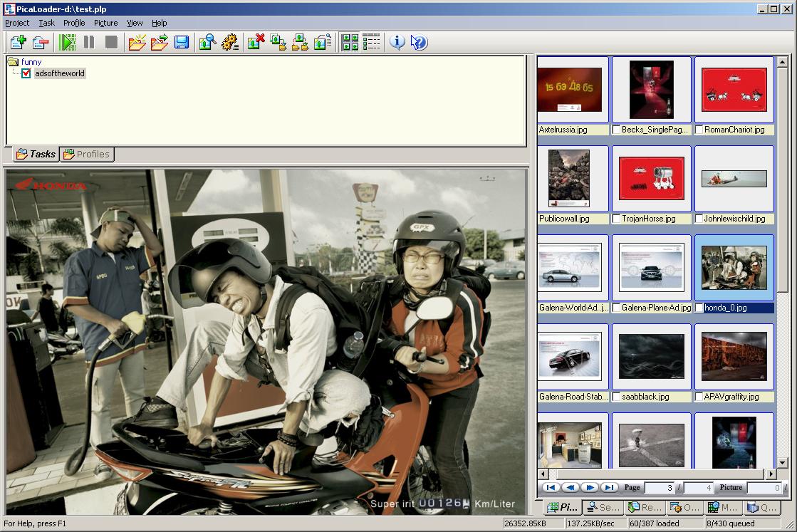Open the Task menu

click(x=47, y=23)
